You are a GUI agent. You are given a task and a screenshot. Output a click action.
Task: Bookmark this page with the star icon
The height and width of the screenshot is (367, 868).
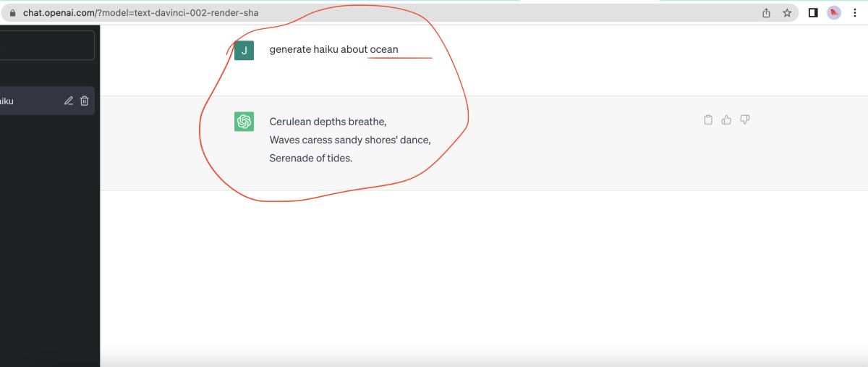(x=787, y=13)
